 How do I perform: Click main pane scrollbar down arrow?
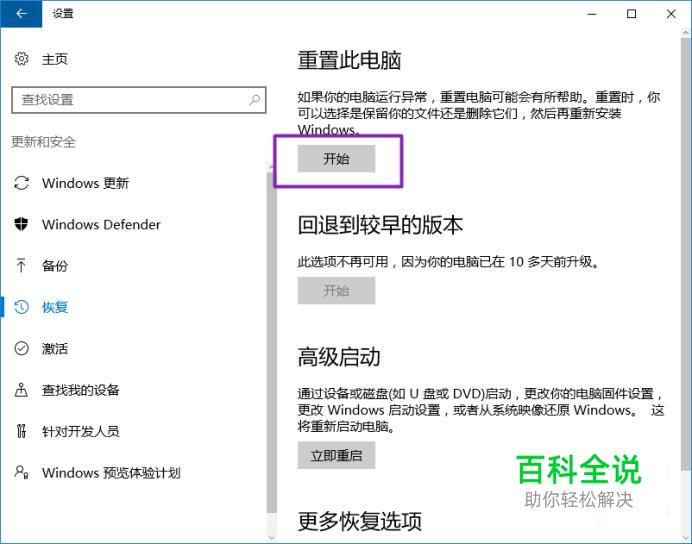pos(686,538)
